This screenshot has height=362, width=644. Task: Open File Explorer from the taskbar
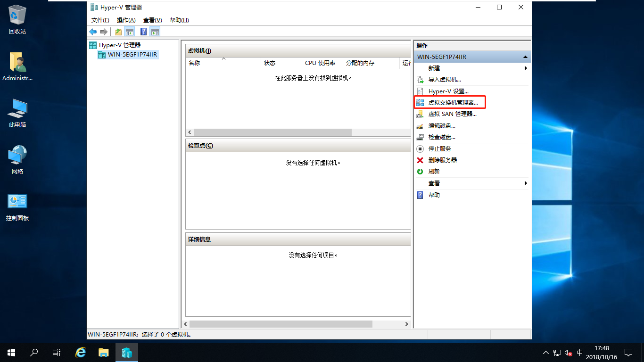click(x=104, y=353)
